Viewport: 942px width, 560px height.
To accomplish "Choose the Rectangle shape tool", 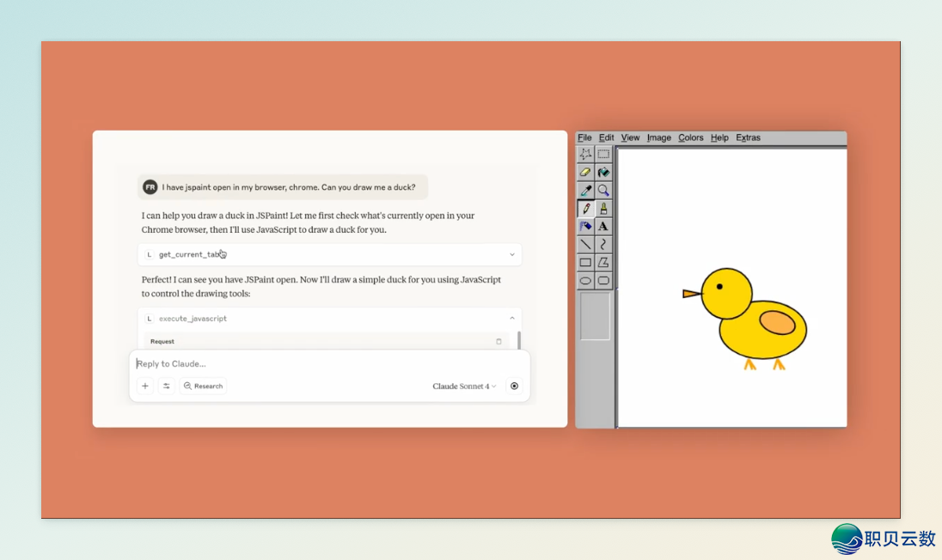I will (585, 262).
